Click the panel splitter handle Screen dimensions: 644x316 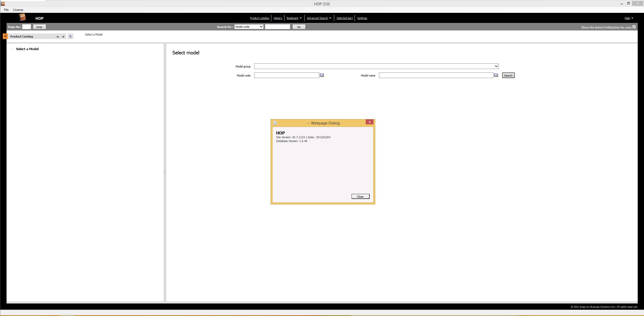[165, 173]
